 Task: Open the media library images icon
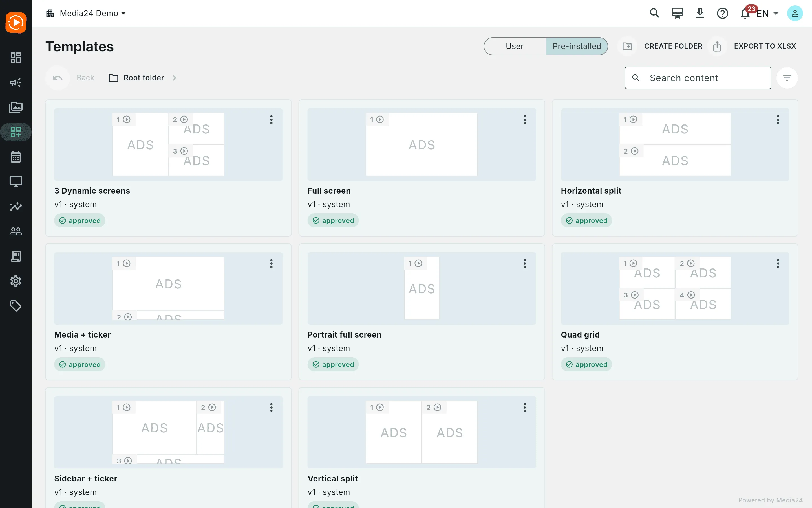tap(16, 107)
